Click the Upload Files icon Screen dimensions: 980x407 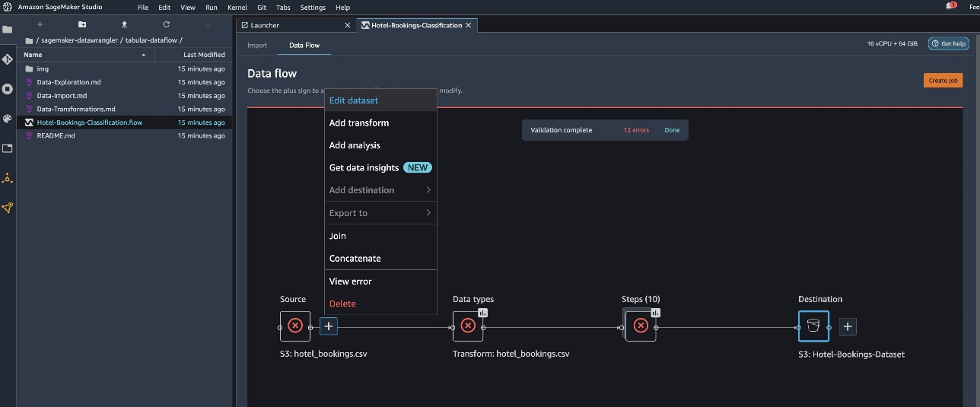point(124,24)
